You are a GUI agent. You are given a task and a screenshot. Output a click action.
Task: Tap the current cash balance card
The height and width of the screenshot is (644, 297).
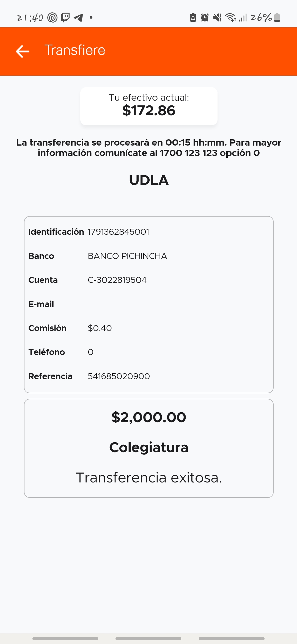point(149,106)
